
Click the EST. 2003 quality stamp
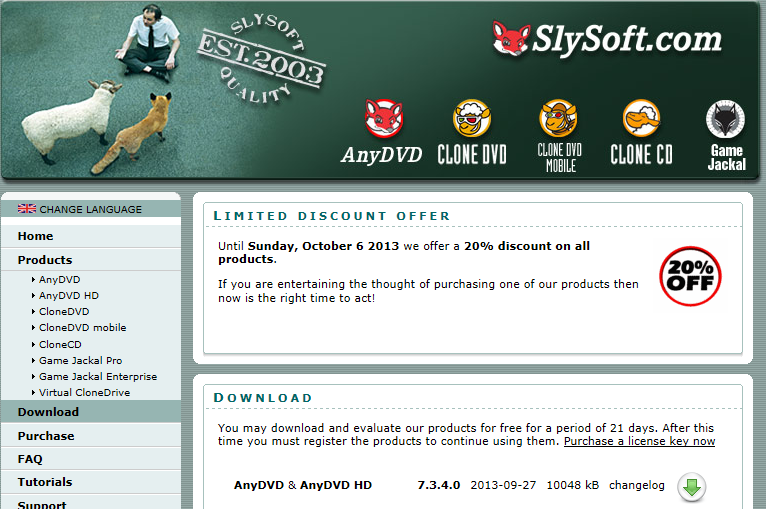coord(261,59)
